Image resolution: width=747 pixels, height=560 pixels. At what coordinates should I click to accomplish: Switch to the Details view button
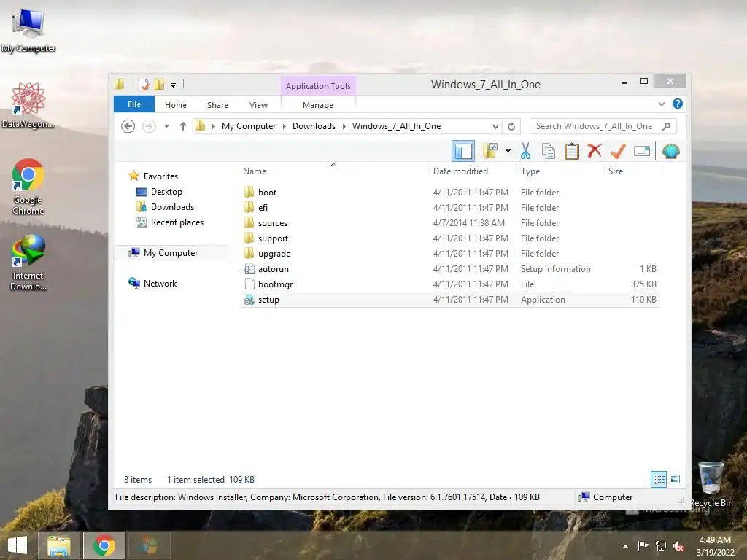(x=659, y=479)
